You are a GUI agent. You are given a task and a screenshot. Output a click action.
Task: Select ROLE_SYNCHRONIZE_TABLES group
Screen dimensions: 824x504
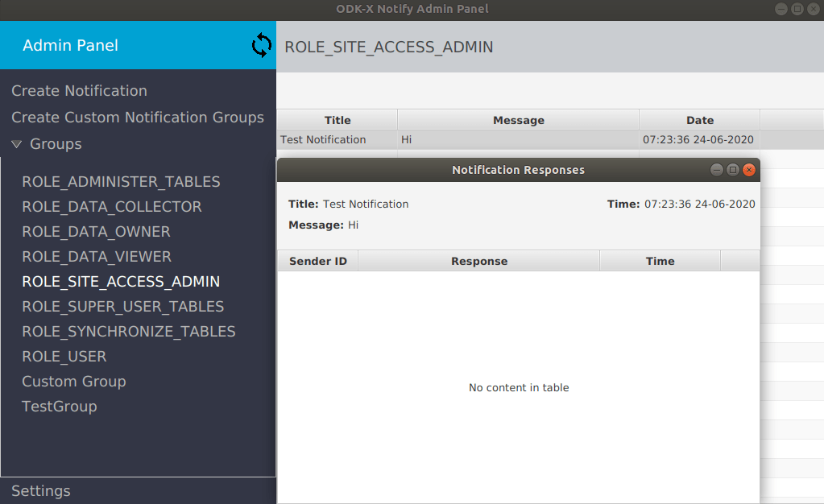coord(129,332)
